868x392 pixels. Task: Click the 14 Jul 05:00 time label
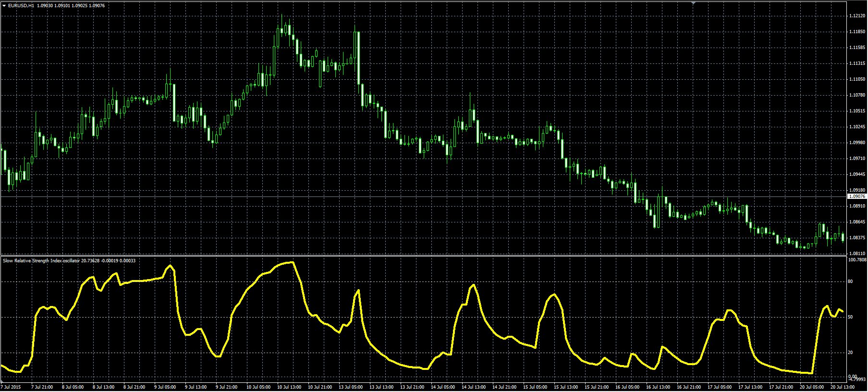[x=443, y=387]
